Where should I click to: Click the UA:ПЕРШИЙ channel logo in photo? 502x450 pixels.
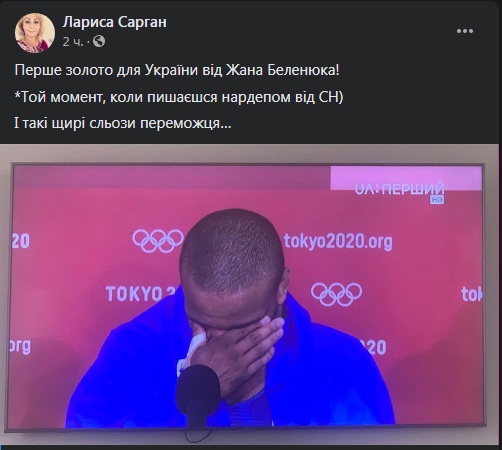(x=399, y=189)
